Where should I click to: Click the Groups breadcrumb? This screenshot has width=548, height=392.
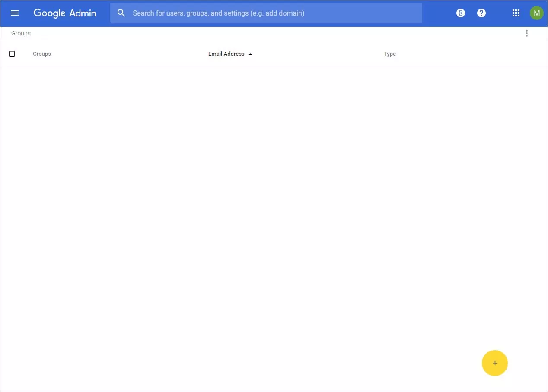21,33
